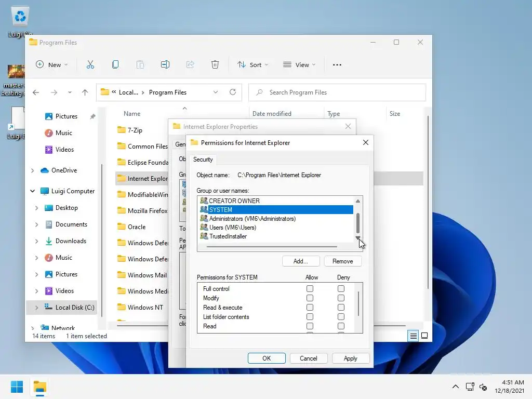Tick Deny for Read & execute
The image size is (532, 399).
click(341, 307)
